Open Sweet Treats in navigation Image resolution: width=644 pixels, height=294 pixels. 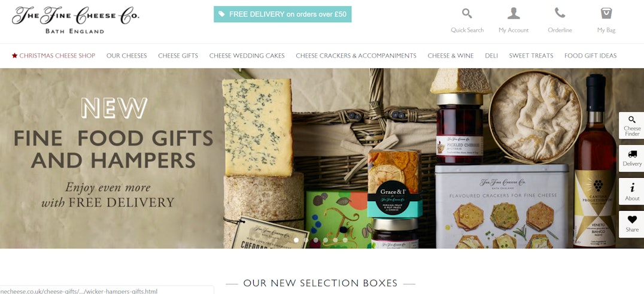pos(531,56)
